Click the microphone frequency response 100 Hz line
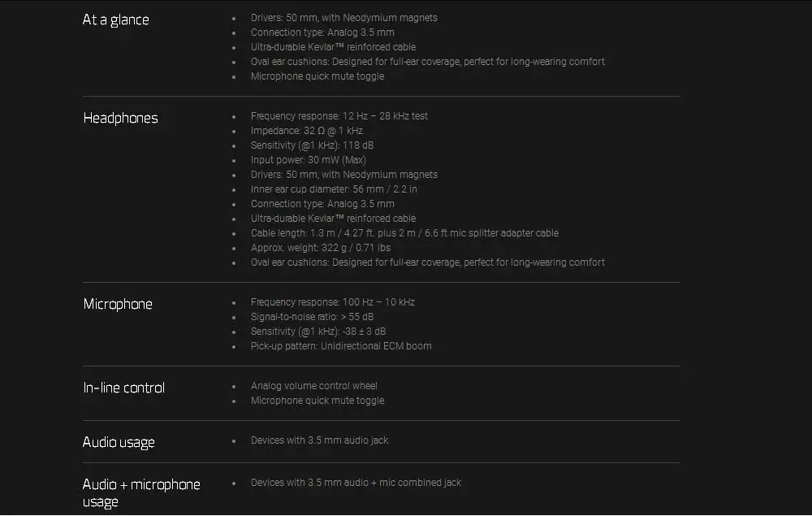This screenshot has width=812, height=516. click(x=332, y=302)
